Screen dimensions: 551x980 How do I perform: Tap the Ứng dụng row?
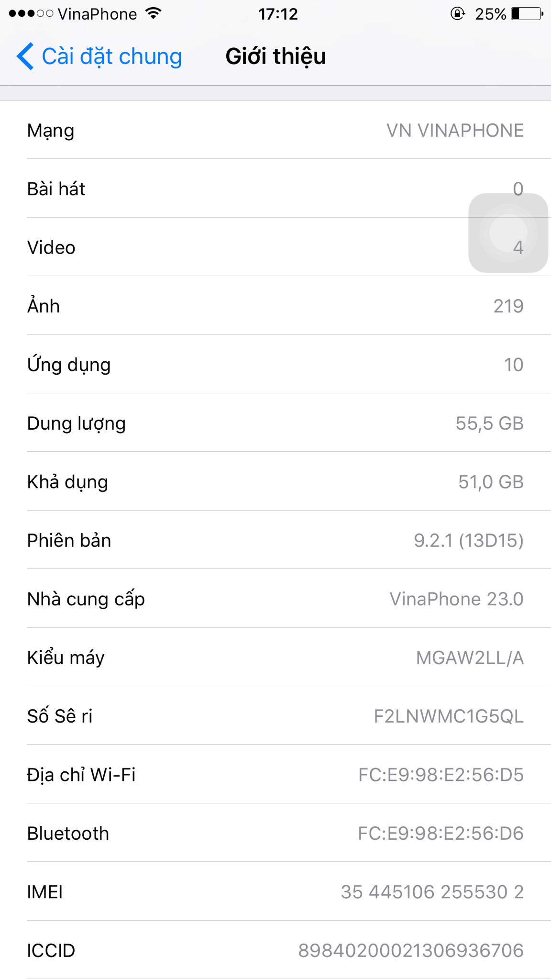(275, 365)
